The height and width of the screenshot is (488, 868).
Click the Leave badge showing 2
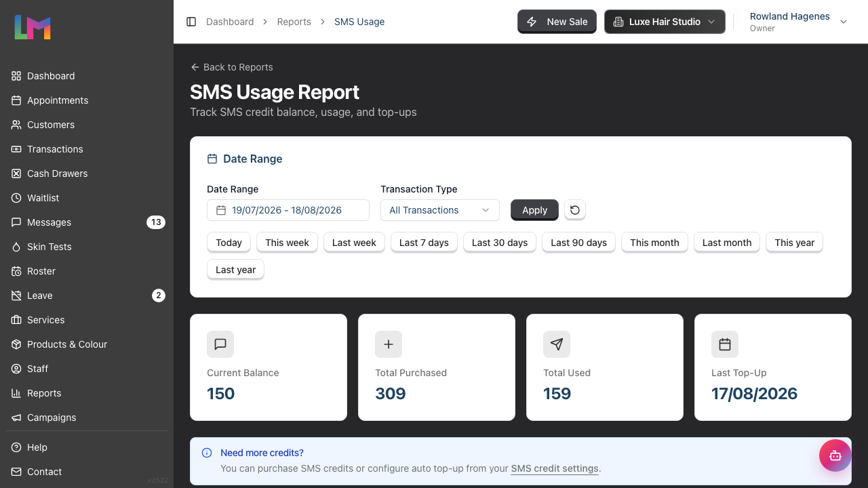tap(159, 296)
